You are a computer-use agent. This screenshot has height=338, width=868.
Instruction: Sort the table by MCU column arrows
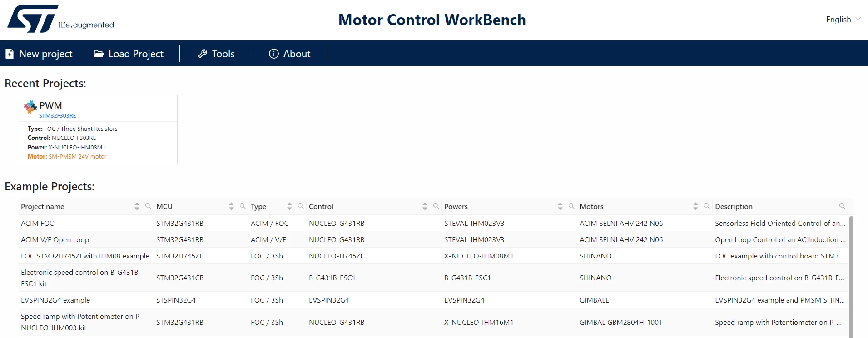coord(231,206)
